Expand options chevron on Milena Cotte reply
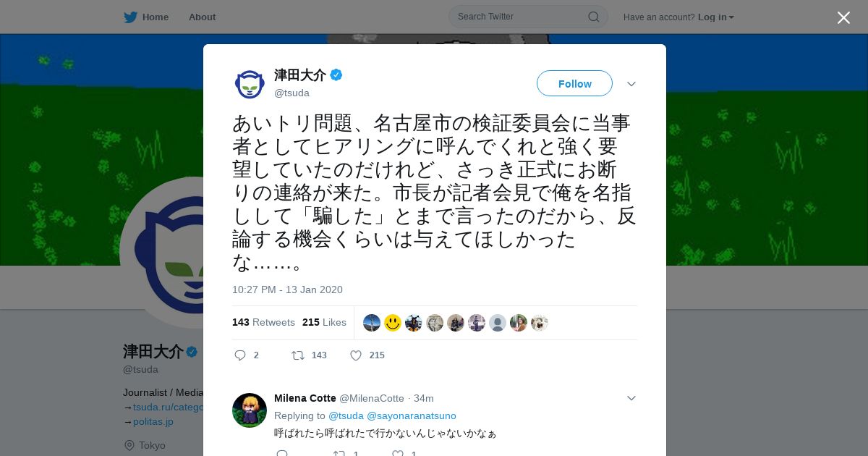This screenshot has width=868, height=456. 631,398
